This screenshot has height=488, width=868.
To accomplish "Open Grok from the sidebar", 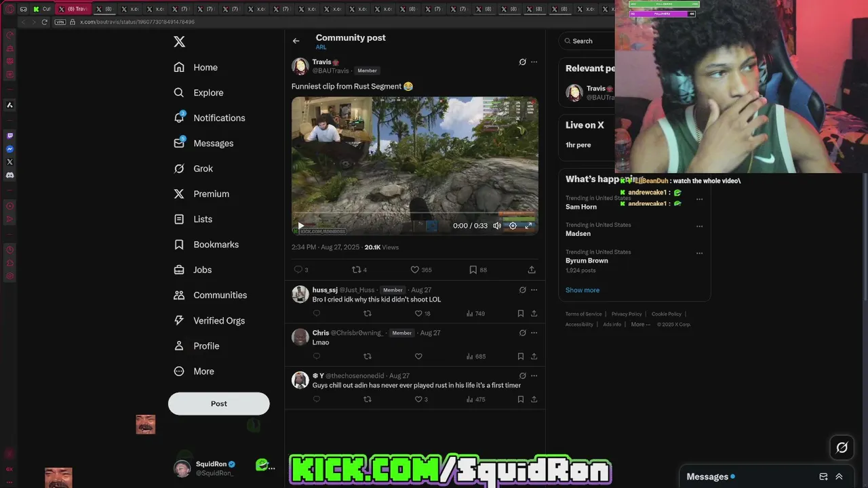I will tap(193, 169).
